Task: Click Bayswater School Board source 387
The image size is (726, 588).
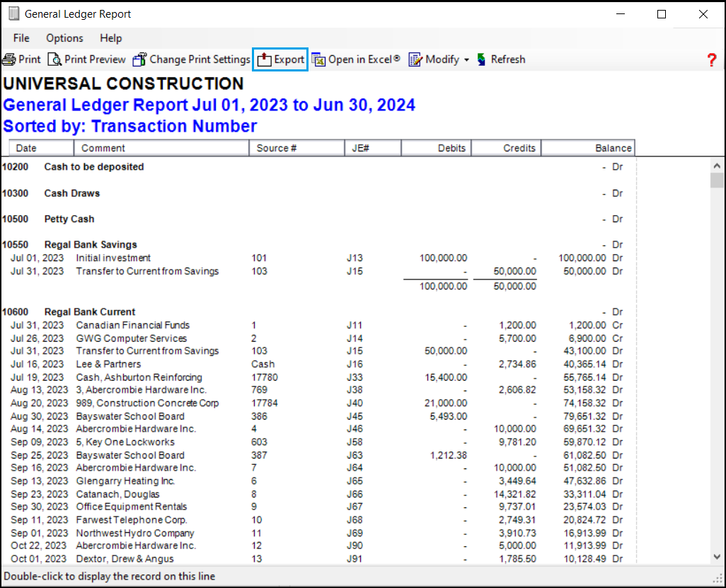Action: tap(130, 455)
